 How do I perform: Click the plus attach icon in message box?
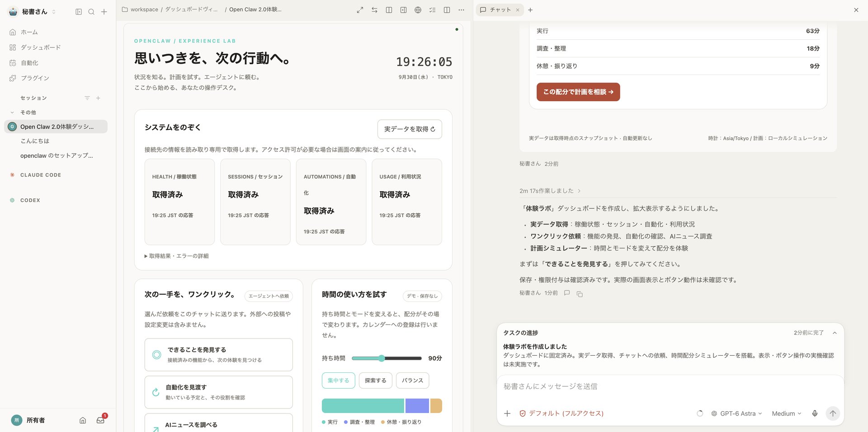click(507, 413)
